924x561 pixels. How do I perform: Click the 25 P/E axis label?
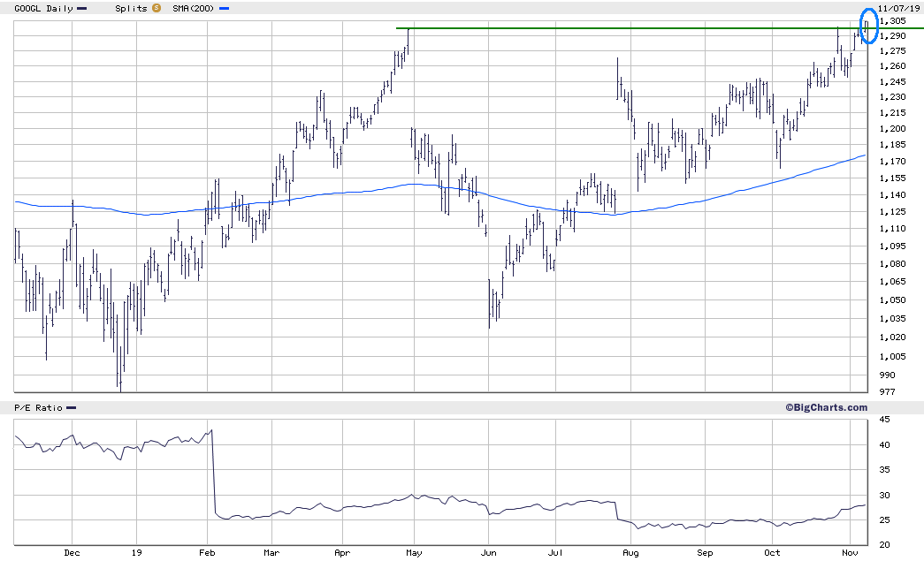coord(884,520)
